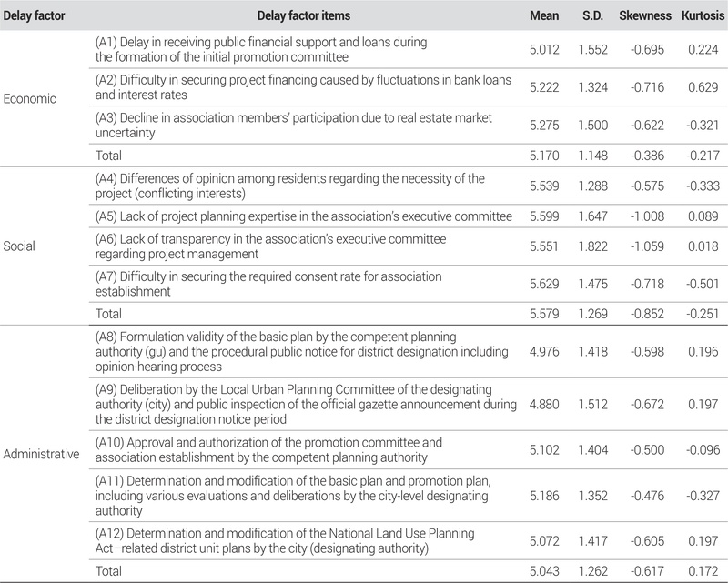
Task: Click the Administrative total mean 5.043
Action: [544, 570]
